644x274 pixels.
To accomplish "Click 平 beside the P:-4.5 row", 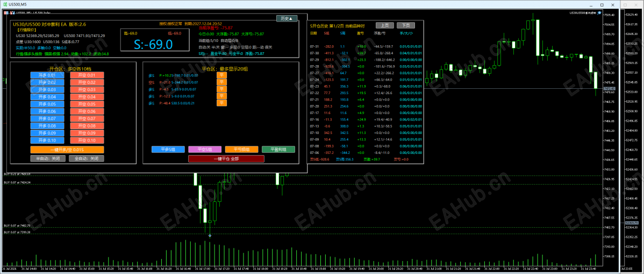I will [x=221, y=89].
